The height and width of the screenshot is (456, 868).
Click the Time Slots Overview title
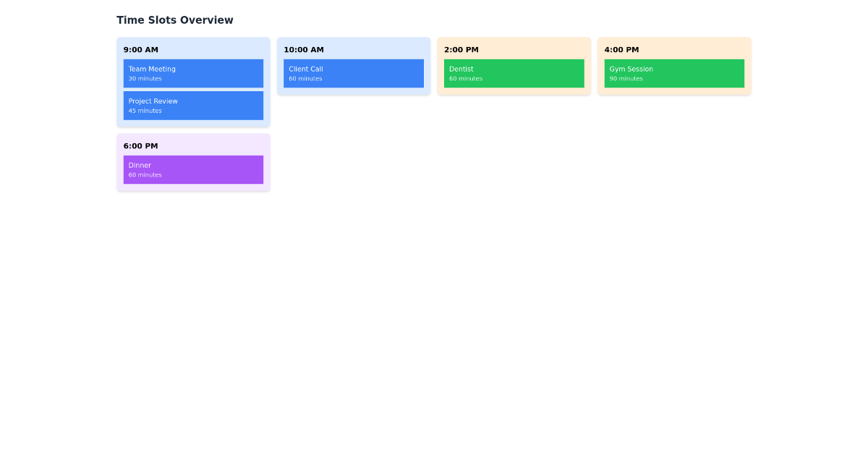click(174, 20)
